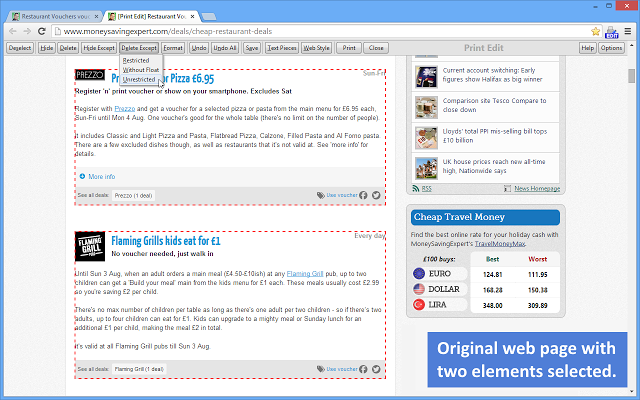Open a new browser tab

tap(209, 16)
